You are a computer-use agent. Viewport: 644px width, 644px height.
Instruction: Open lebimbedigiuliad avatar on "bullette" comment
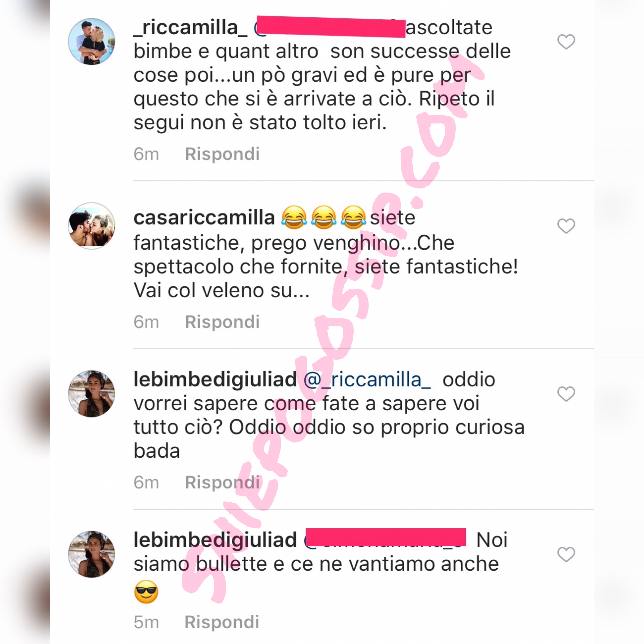pos(92,554)
